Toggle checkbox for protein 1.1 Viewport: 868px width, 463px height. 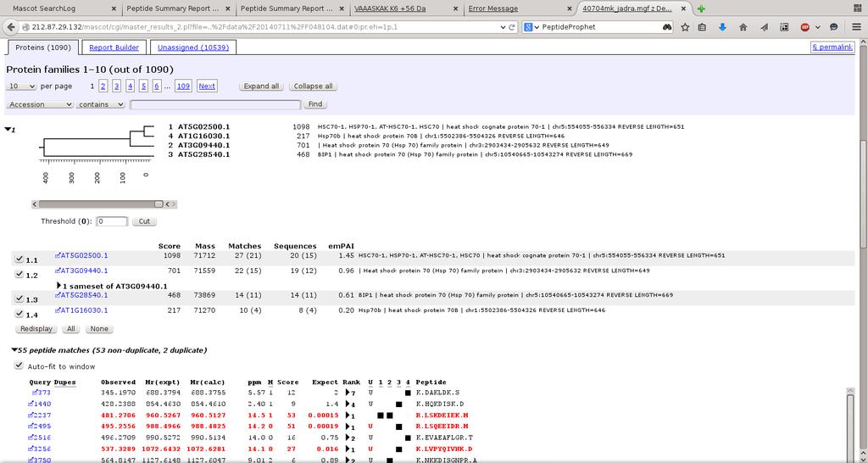(x=19, y=259)
